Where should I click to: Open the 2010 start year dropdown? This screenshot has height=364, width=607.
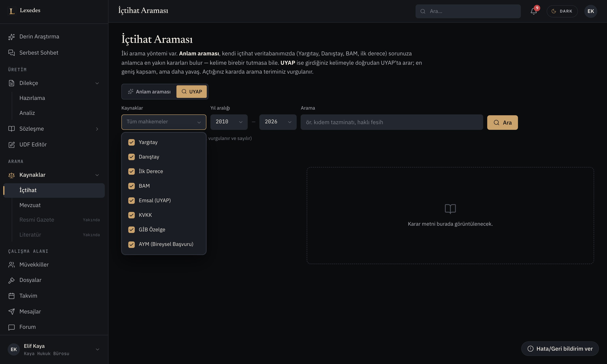pyautogui.click(x=229, y=122)
